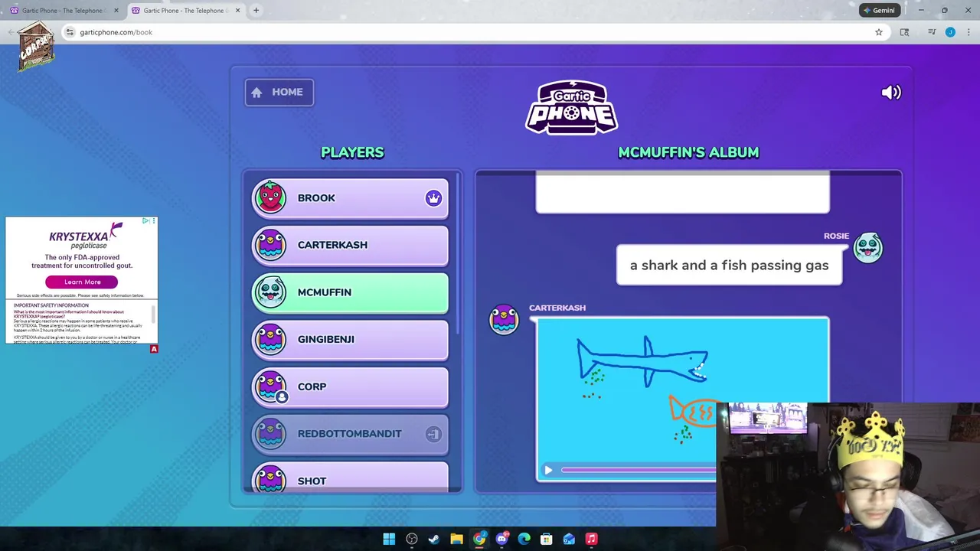The image size is (980, 551).
Task: Open OBS Studio from the taskbar
Action: click(412, 540)
